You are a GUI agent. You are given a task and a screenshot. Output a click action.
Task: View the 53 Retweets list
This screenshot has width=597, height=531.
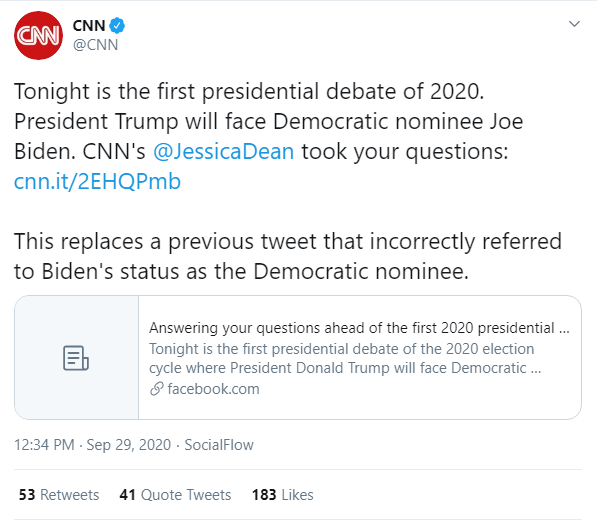click(59, 495)
